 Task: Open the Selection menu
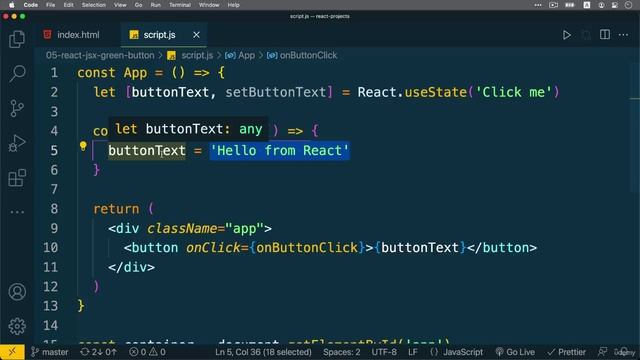pos(93,5)
